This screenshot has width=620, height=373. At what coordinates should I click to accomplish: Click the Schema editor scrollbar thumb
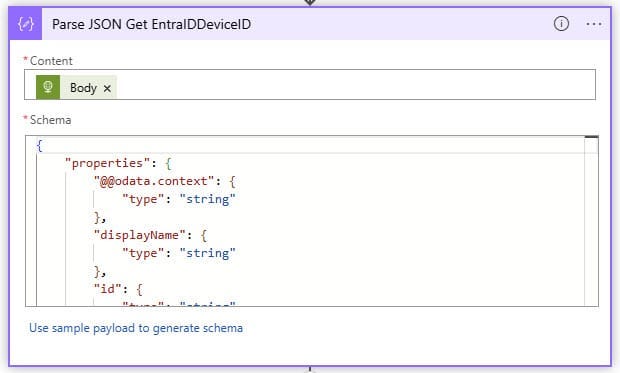592,137
